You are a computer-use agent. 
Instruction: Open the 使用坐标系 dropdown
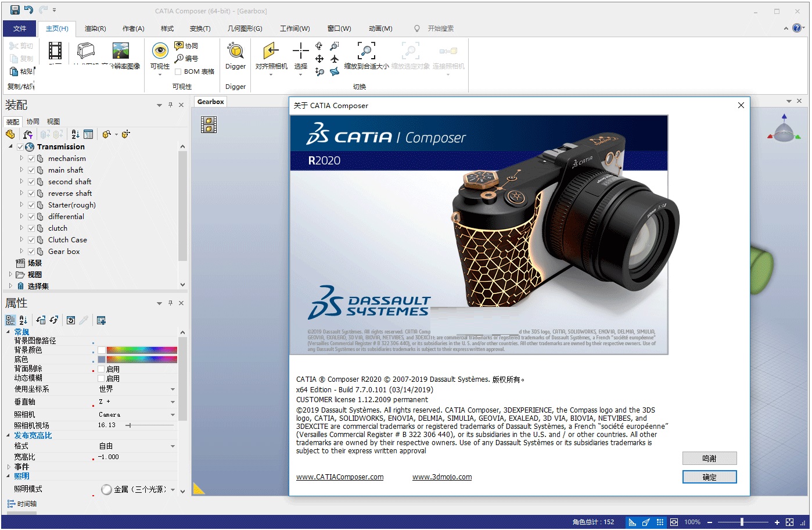point(173,389)
